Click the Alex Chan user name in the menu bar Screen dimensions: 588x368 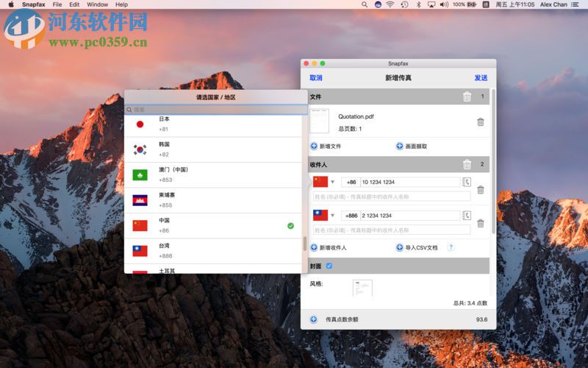click(x=553, y=4)
